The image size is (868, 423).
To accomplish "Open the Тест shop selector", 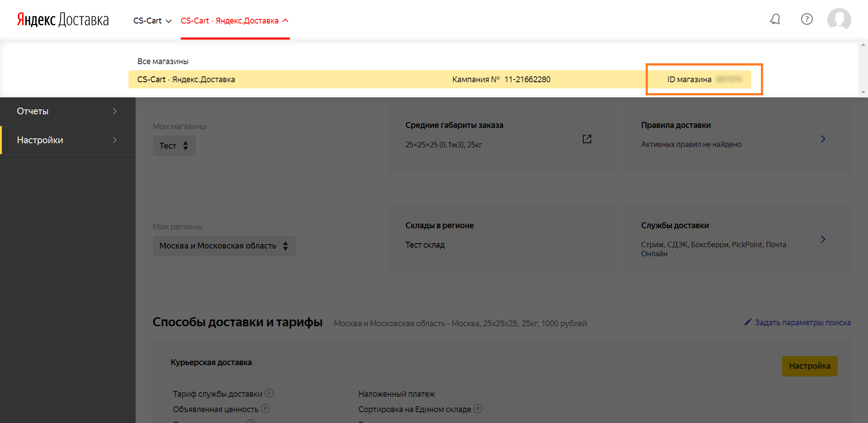I will click(174, 146).
